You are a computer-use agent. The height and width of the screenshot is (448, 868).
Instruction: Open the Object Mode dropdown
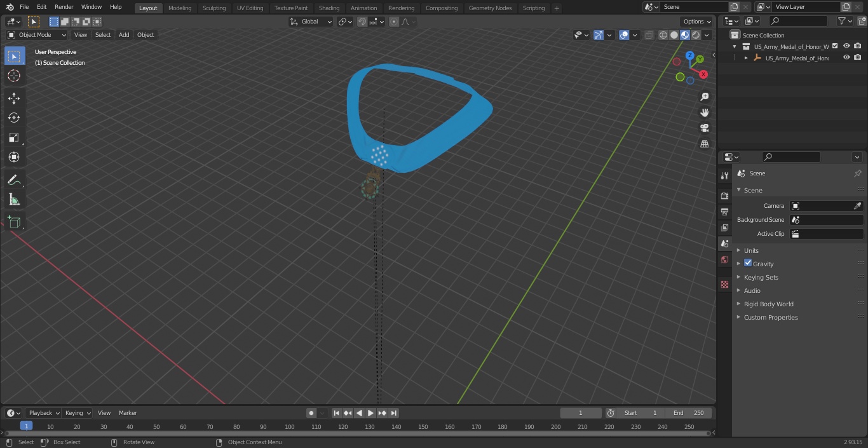click(37, 35)
